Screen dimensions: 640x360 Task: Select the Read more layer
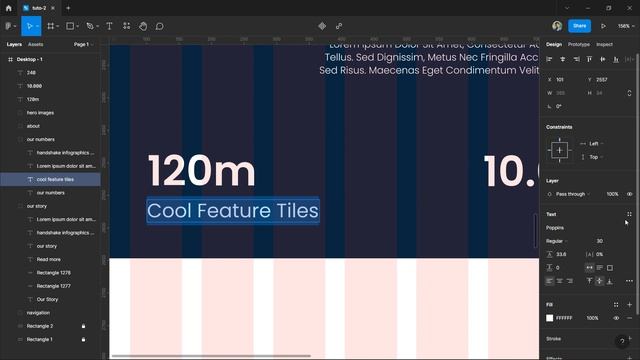50,259
